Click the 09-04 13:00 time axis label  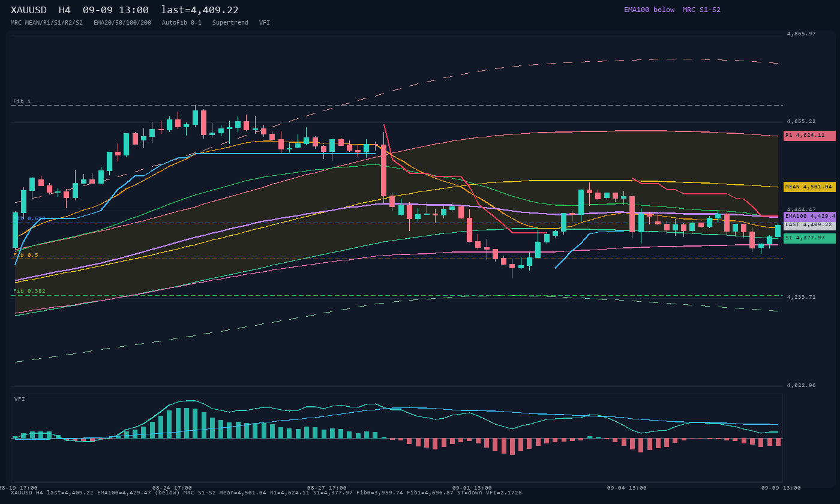pos(627,488)
